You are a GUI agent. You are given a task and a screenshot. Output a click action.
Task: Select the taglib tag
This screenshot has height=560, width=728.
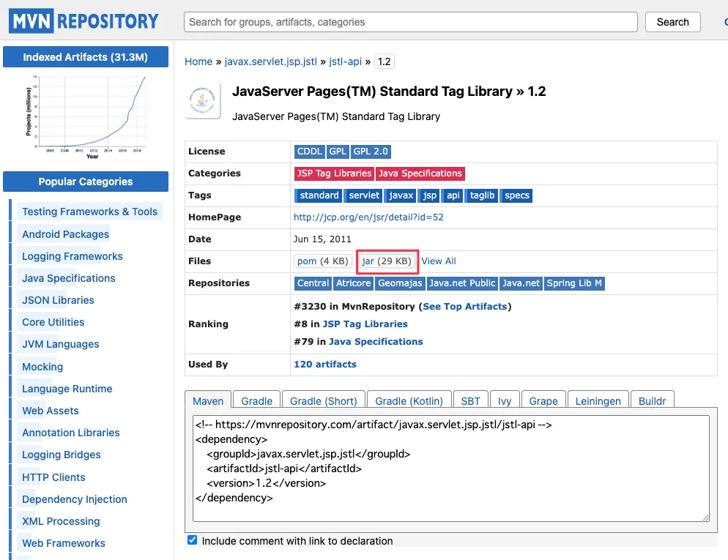click(481, 195)
